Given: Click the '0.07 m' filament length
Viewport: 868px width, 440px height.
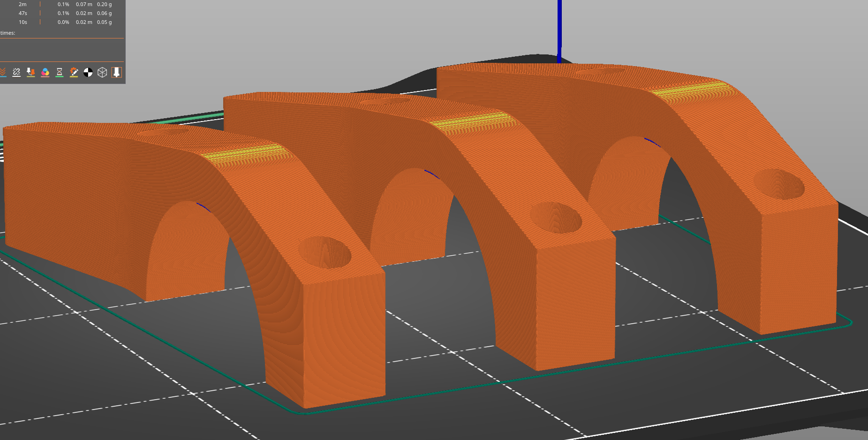Looking at the screenshot, I should (84, 4).
